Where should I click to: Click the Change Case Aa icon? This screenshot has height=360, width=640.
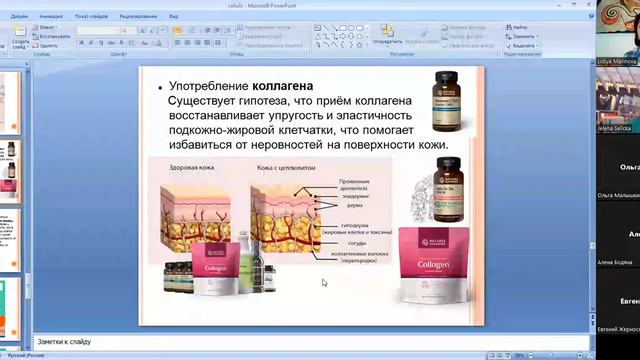point(145,43)
